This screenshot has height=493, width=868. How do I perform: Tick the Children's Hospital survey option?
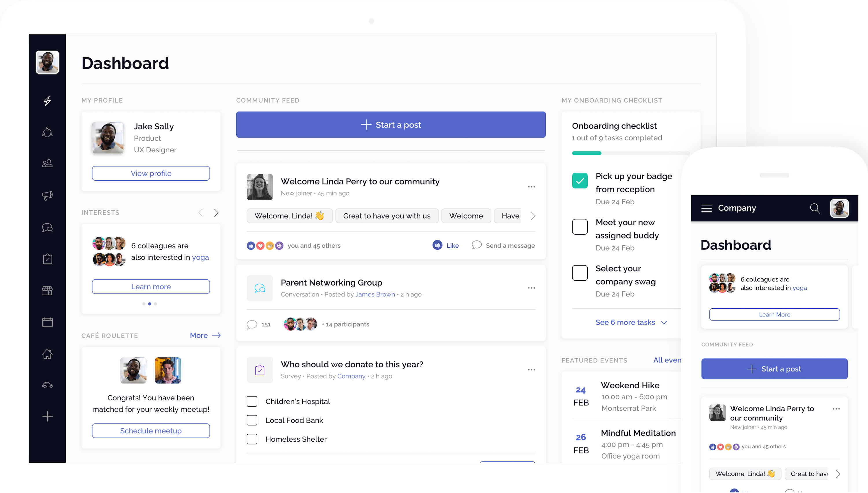tap(252, 402)
